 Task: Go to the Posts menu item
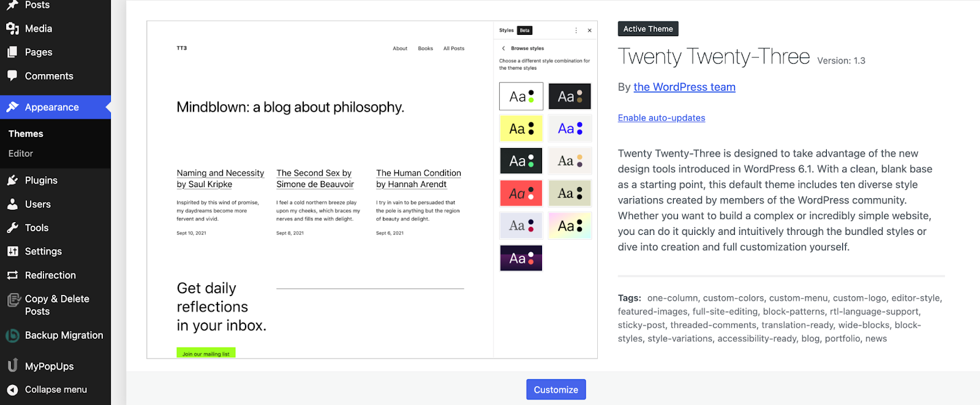pos(37,6)
